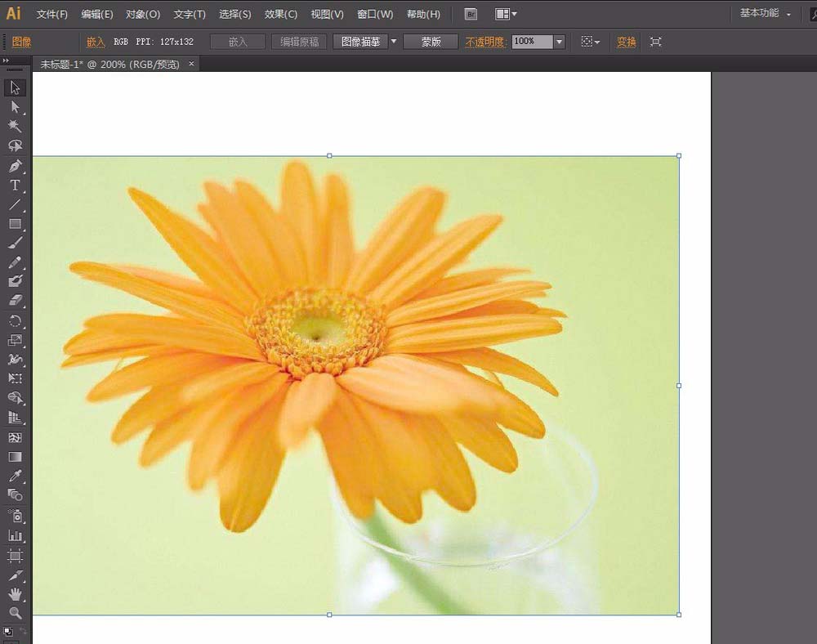Click the right-middle bounding box handle
The image size is (817, 644).
coord(679,386)
